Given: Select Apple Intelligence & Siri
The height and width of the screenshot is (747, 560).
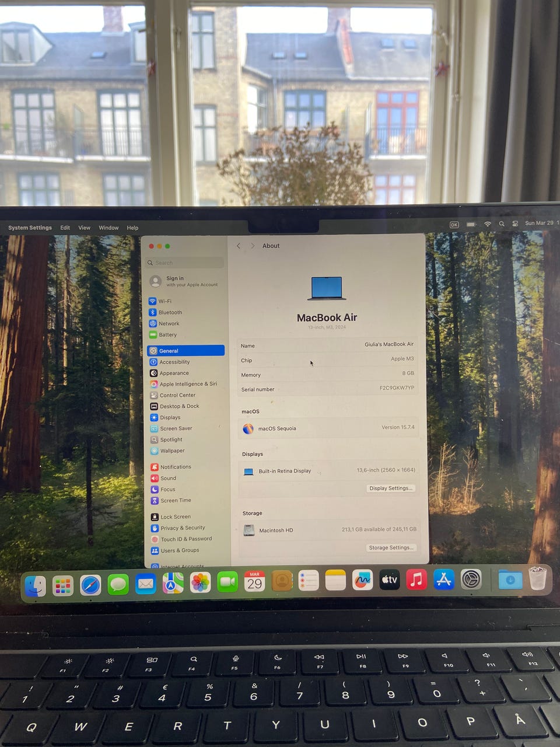Looking at the screenshot, I should [185, 384].
